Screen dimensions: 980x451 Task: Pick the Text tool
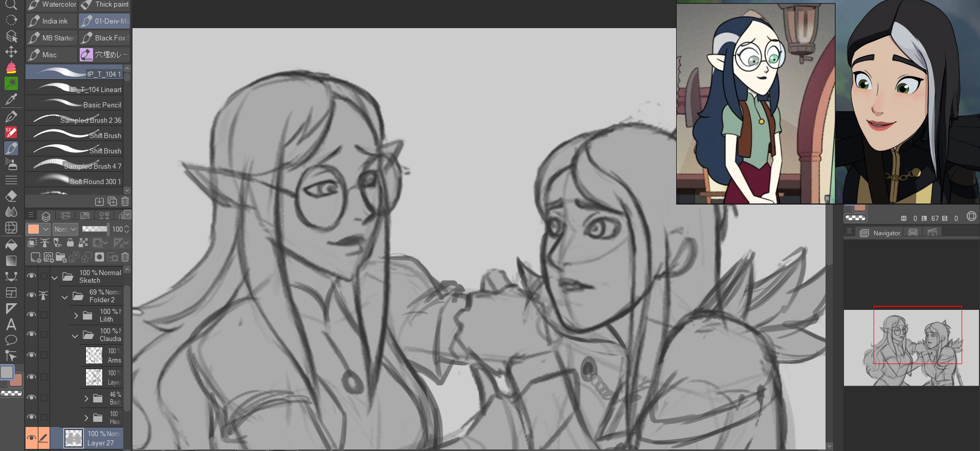(x=11, y=324)
